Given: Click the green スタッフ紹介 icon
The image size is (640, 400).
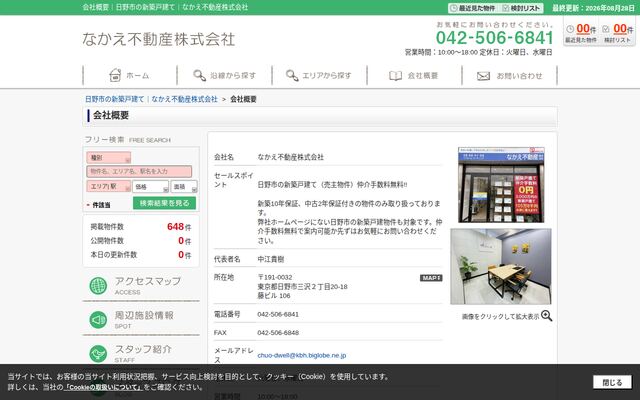Looking at the screenshot, I should pos(98,353).
